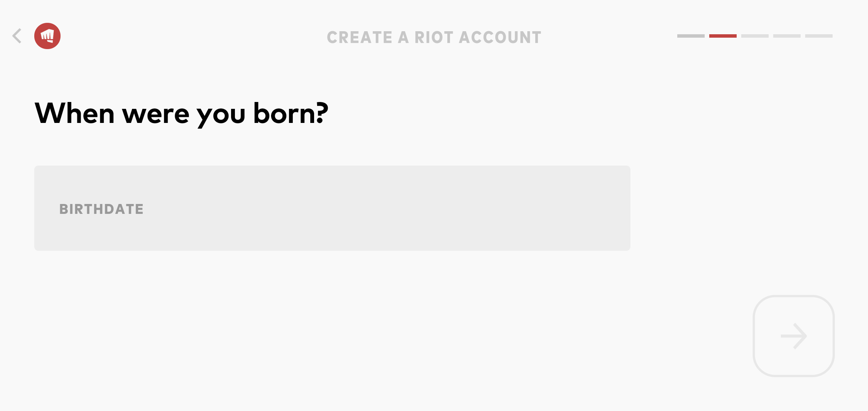868x411 pixels.
Task: Click the fourth progress step indicator
Action: coord(787,36)
